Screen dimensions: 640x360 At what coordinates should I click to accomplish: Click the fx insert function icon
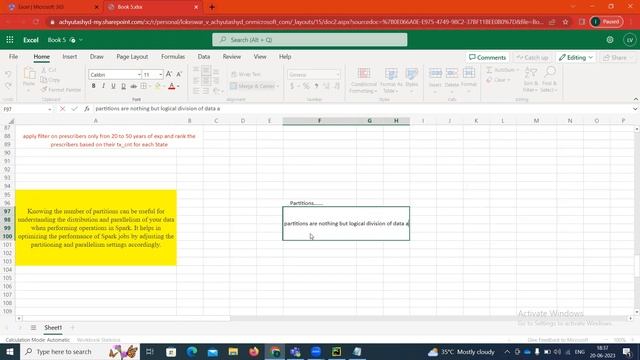pos(87,109)
